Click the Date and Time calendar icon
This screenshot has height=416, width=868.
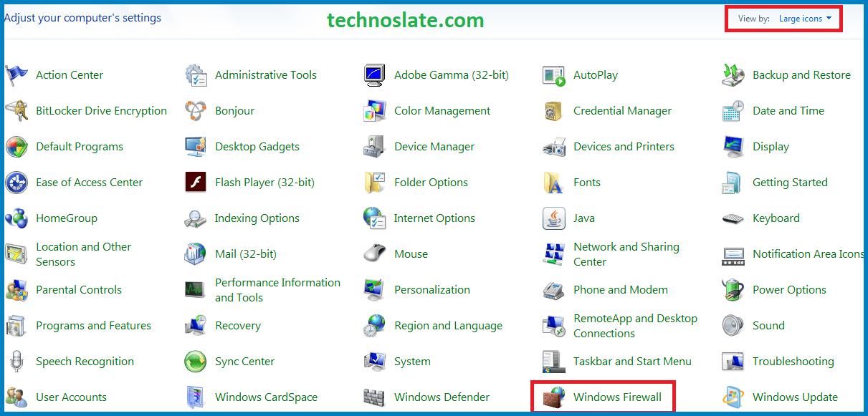[733, 111]
